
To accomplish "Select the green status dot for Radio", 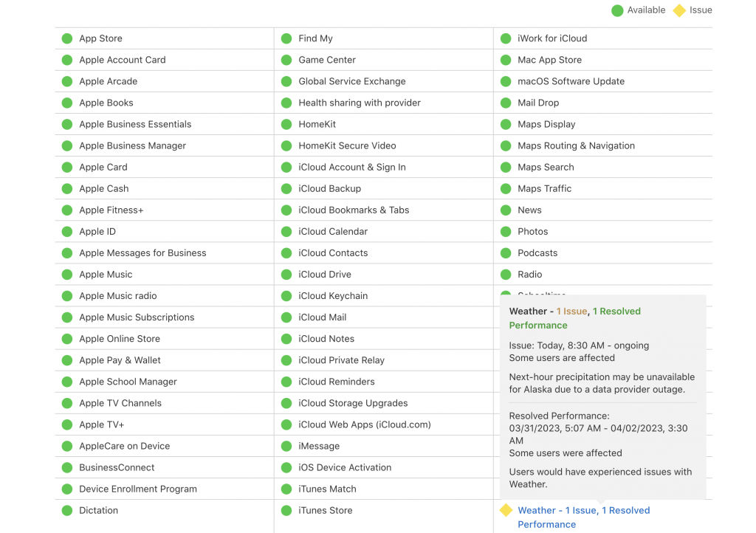I will tap(506, 275).
